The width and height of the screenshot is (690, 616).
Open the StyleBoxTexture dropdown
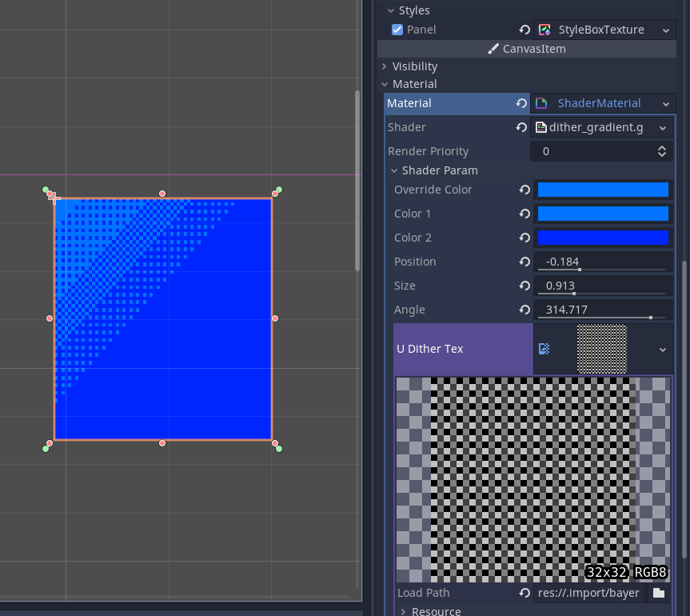664,30
